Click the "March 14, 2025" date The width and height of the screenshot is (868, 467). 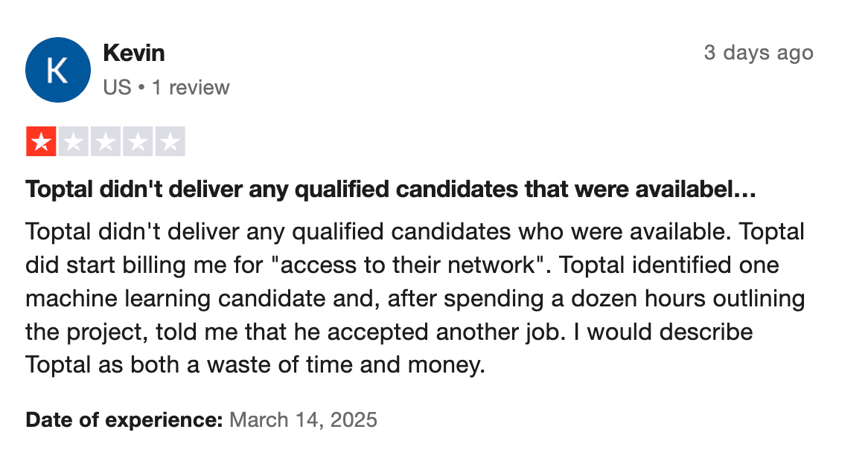pos(303,420)
